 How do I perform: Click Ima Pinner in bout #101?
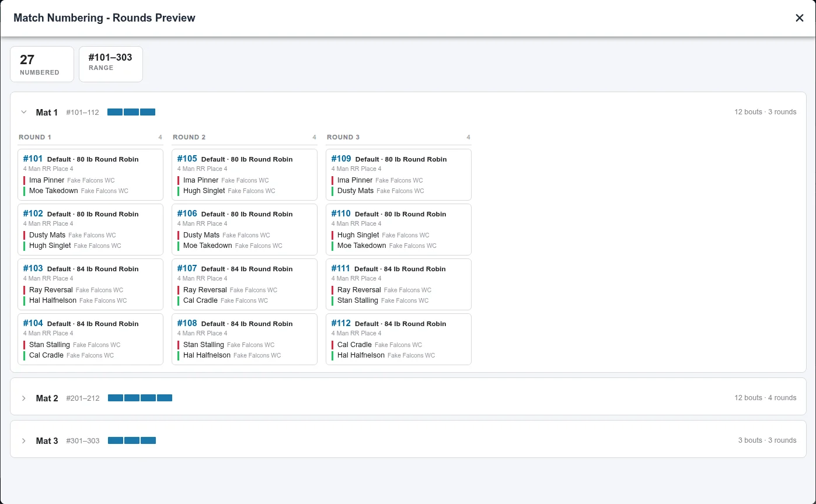click(x=47, y=180)
